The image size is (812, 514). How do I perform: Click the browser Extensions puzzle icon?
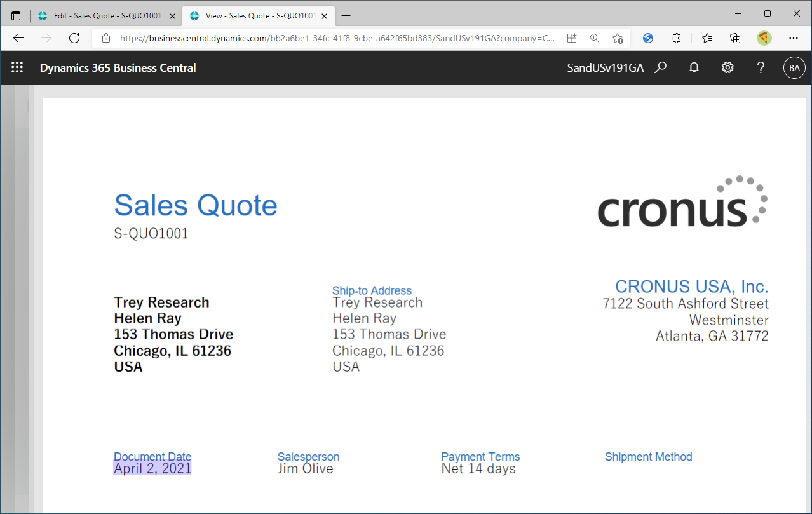tap(676, 38)
